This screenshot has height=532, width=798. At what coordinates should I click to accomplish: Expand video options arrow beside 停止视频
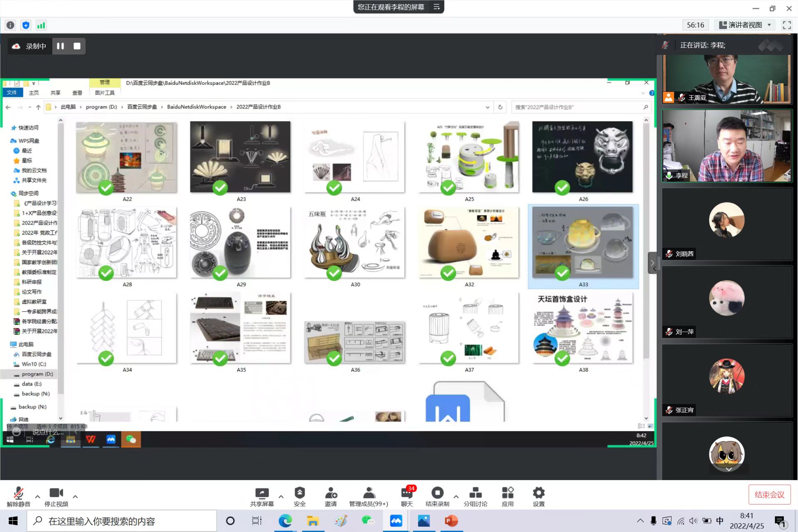[75, 496]
